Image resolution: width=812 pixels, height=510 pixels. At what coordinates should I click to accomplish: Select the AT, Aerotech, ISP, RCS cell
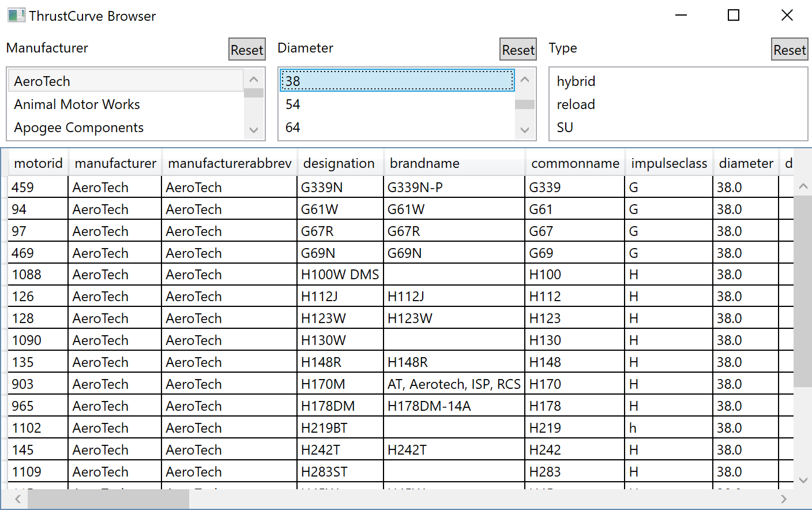click(x=454, y=384)
